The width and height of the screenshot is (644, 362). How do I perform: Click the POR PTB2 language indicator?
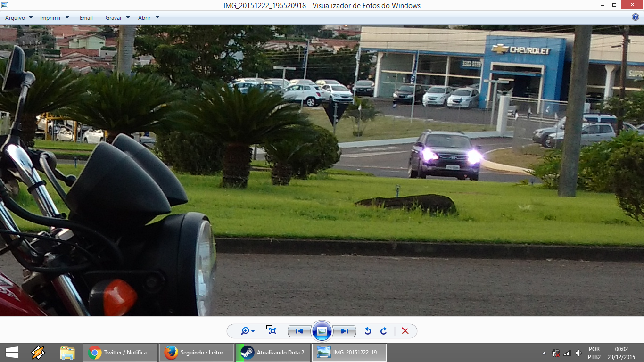tap(594, 353)
